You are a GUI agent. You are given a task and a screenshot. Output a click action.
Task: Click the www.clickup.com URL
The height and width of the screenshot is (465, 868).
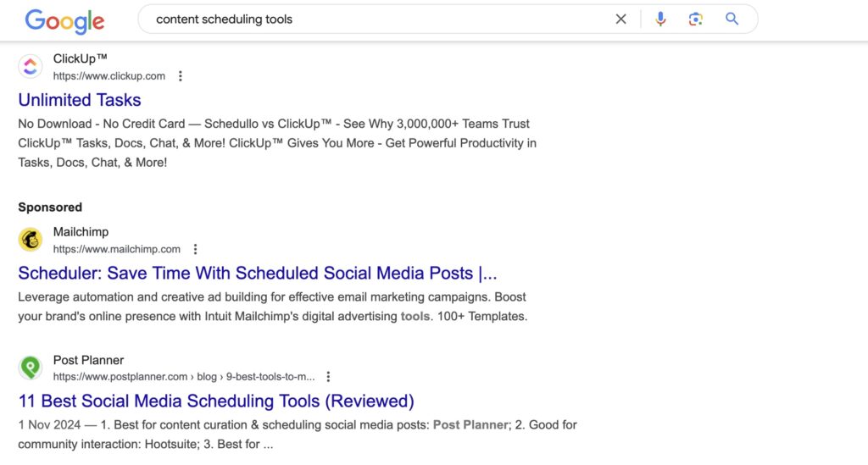coord(109,76)
